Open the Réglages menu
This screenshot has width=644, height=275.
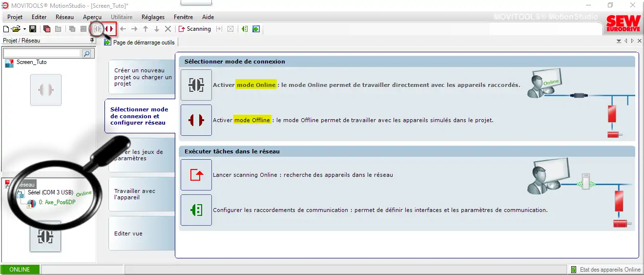click(x=153, y=17)
